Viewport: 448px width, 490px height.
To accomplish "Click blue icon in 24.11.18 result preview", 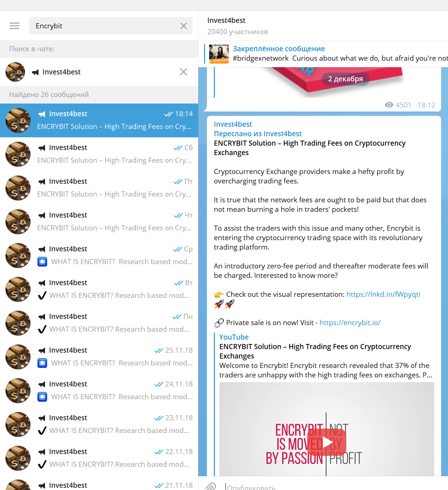I will 42,397.
